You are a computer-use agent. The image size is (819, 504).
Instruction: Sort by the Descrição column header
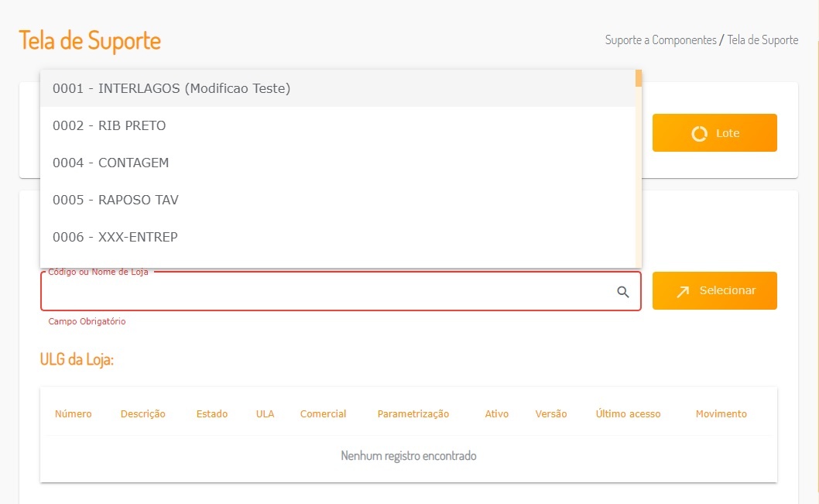tap(143, 414)
